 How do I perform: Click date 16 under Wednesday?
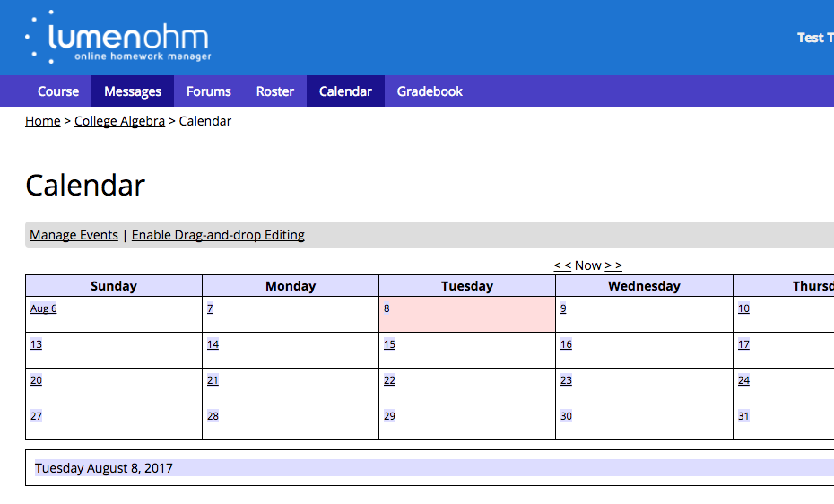566,344
